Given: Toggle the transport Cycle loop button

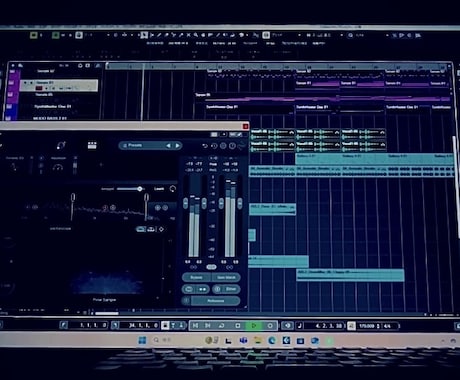Looking at the screenshot, I should (221, 325).
